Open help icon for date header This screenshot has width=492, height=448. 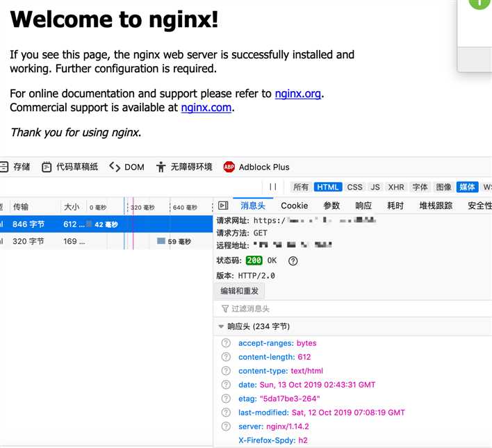click(x=226, y=384)
